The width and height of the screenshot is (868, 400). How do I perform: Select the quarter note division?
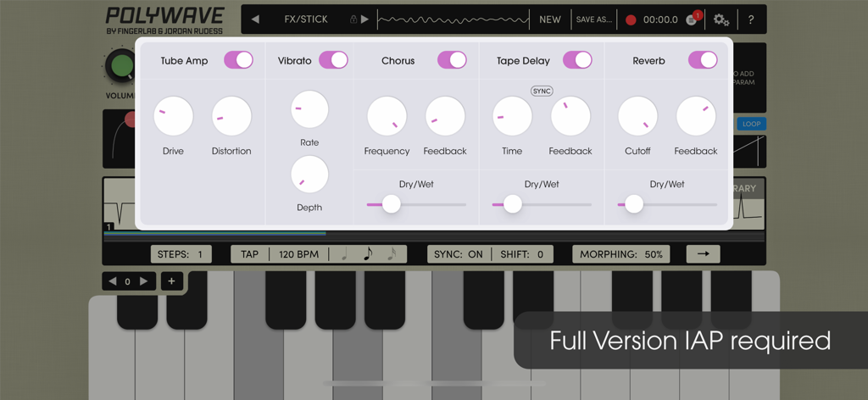pos(344,254)
